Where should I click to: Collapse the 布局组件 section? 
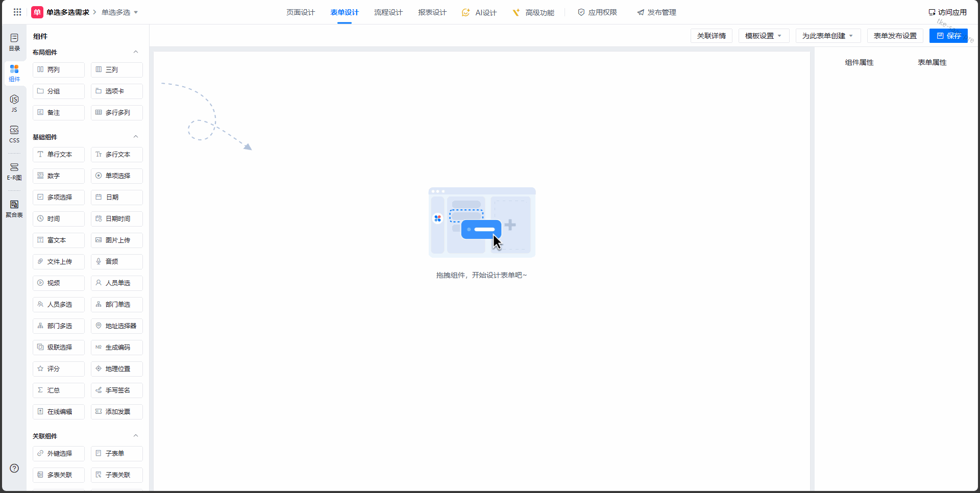135,52
